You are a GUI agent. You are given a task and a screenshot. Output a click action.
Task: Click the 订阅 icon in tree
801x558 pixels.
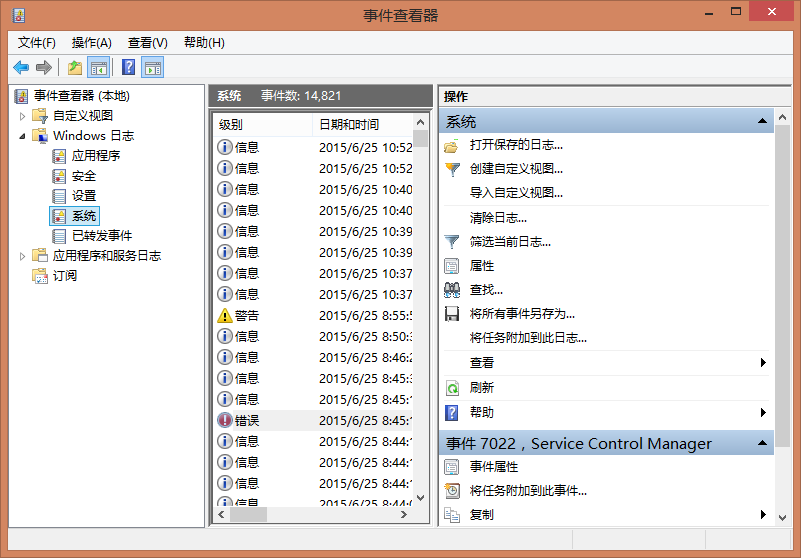tap(40, 275)
